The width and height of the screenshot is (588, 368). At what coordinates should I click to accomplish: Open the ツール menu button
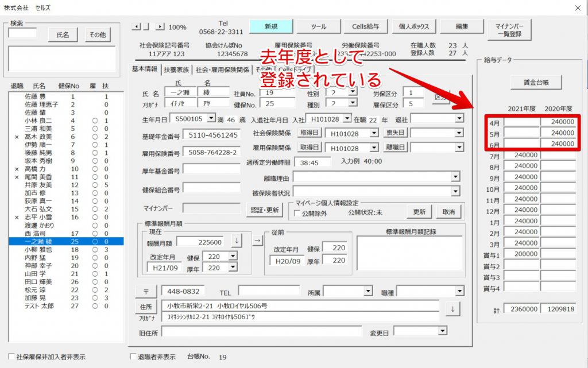tap(318, 26)
